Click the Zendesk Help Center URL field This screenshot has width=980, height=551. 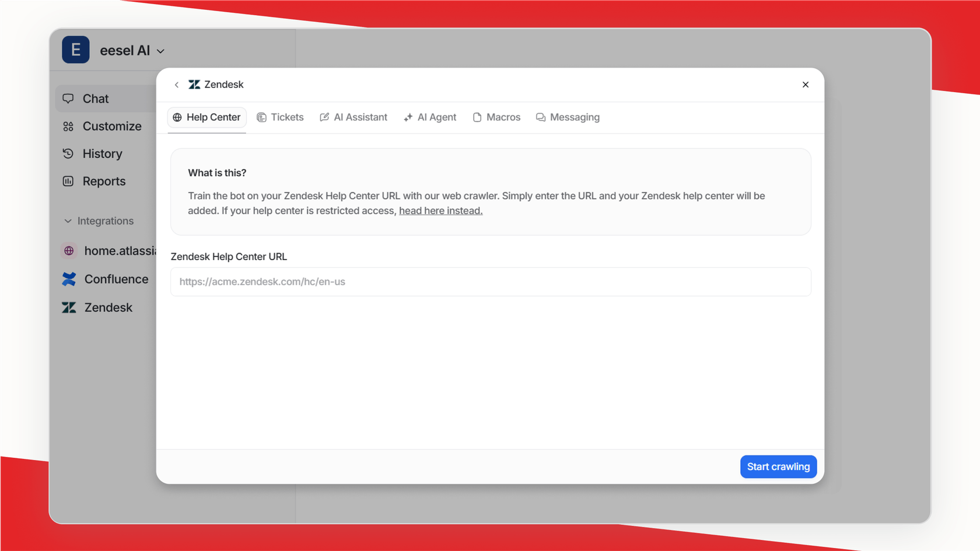[x=491, y=282]
